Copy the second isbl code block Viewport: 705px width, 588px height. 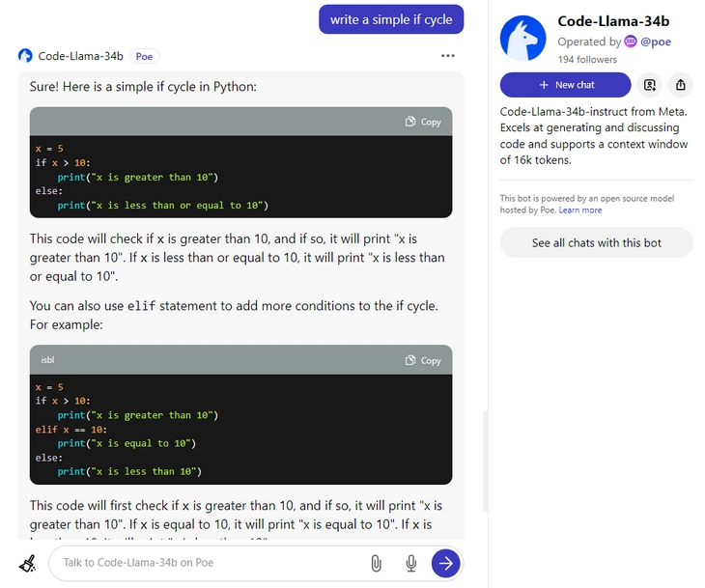click(423, 360)
